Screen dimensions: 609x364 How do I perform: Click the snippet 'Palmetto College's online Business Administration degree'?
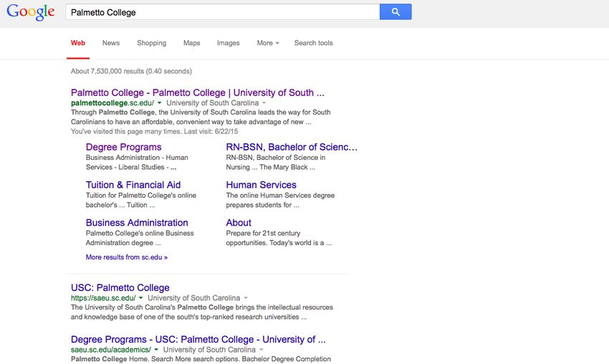(x=140, y=238)
